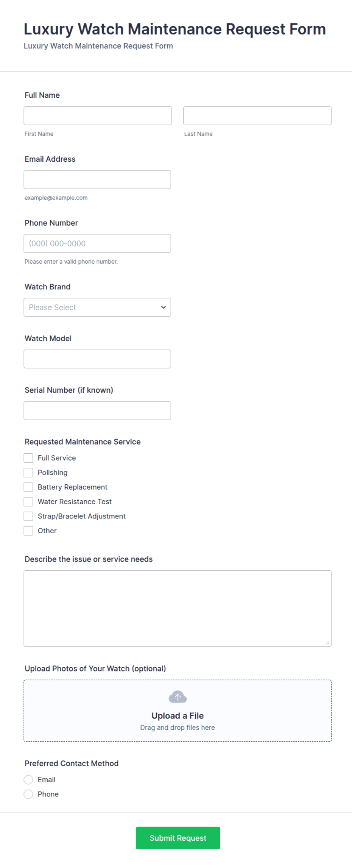The height and width of the screenshot is (868, 352).
Task: Select the Email Address text box
Action: pyautogui.click(x=97, y=180)
